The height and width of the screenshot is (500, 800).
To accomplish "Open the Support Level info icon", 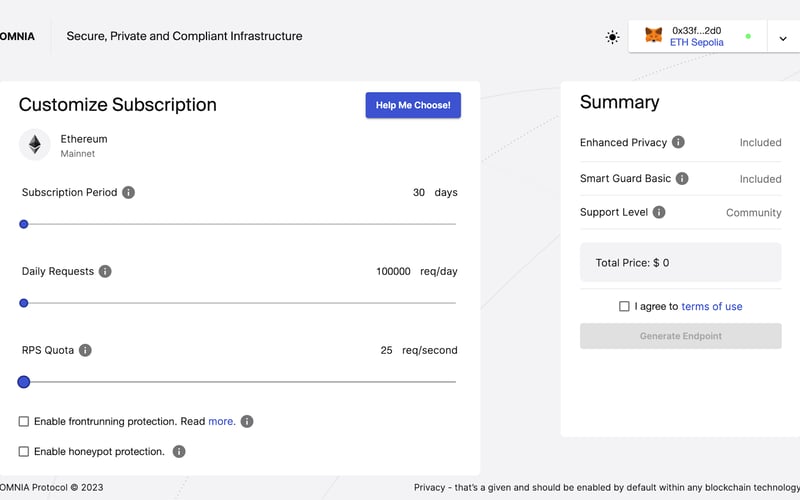I will coord(659,212).
